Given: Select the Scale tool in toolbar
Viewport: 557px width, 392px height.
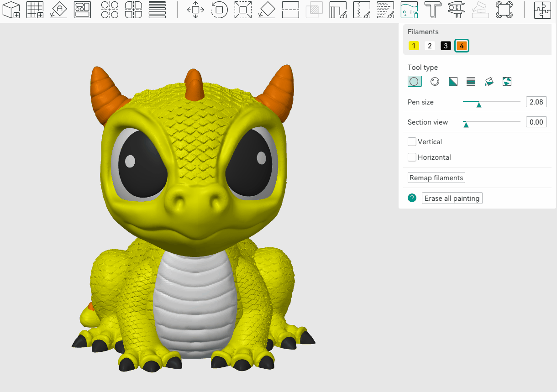Looking at the screenshot, I should click(243, 10).
